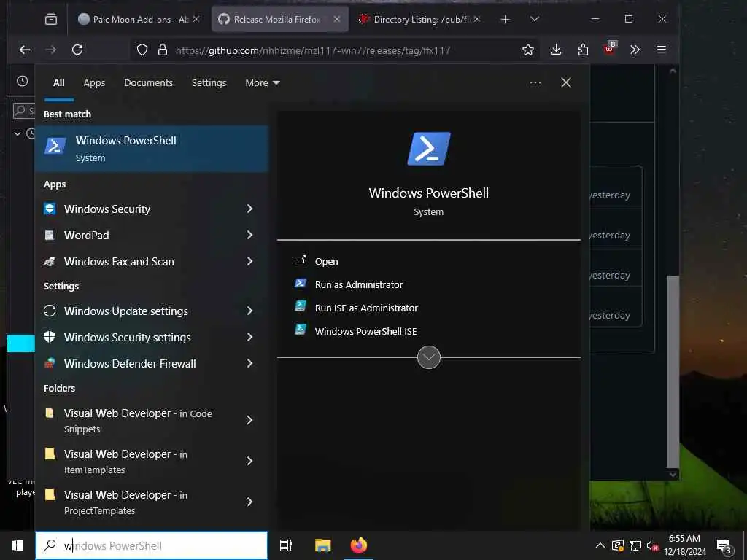
Task: Open the search panel options ellipsis
Action: [x=535, y=83]
